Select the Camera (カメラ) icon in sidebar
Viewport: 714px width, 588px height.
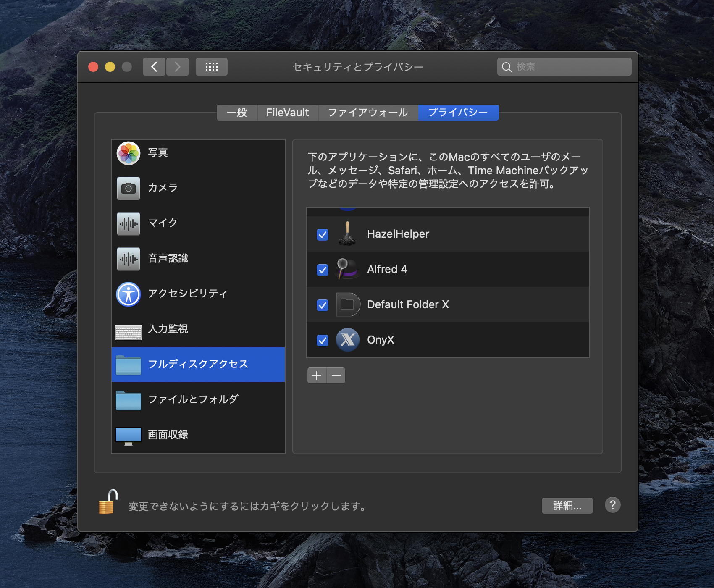tap(129, 189)
